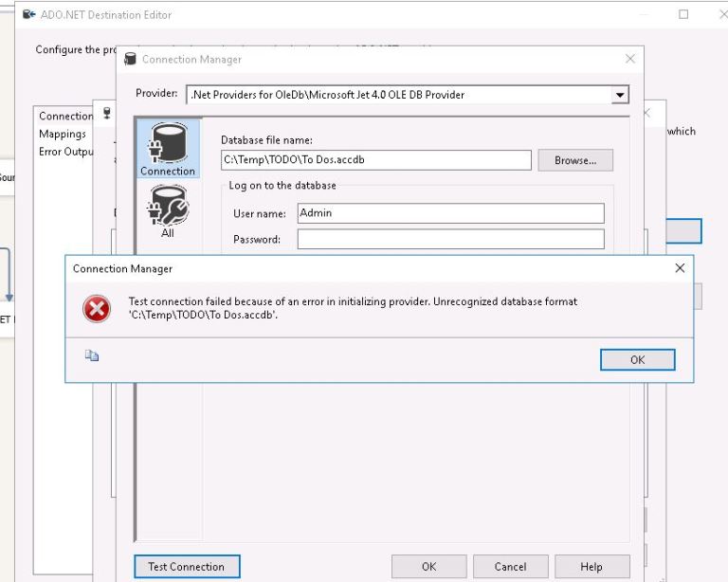Browse for a database file
Image resolution: width=728 pixels, height=582 pixels.
click(x=575, y=160)
